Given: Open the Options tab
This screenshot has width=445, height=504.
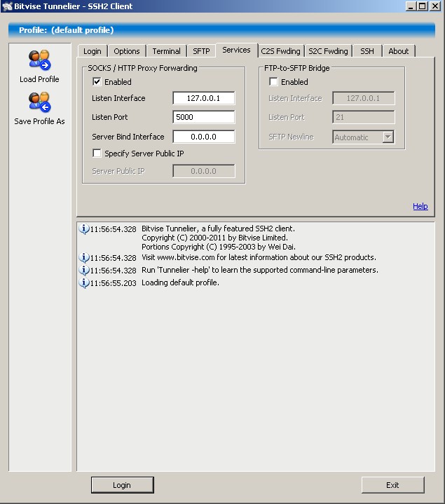Looking at the screenshot, I should 127,51.
